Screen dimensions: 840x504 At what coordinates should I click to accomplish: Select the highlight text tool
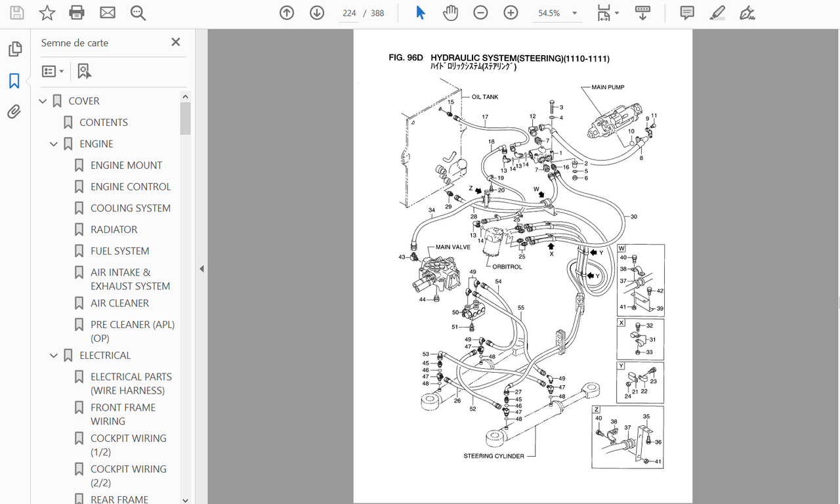717,12
